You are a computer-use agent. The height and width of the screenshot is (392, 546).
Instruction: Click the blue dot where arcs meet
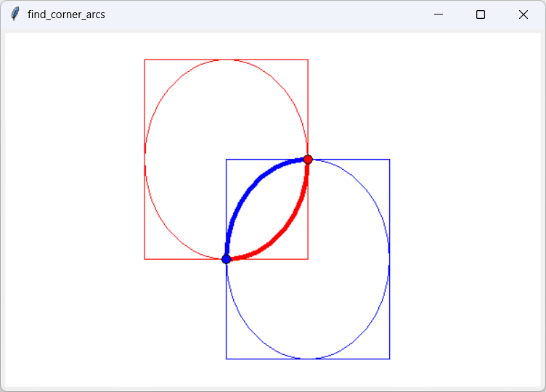[227, 258]
